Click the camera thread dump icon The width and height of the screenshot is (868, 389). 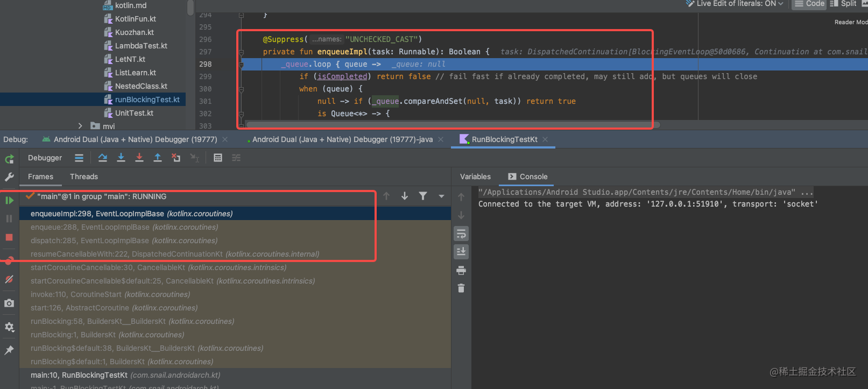point(9,303)
